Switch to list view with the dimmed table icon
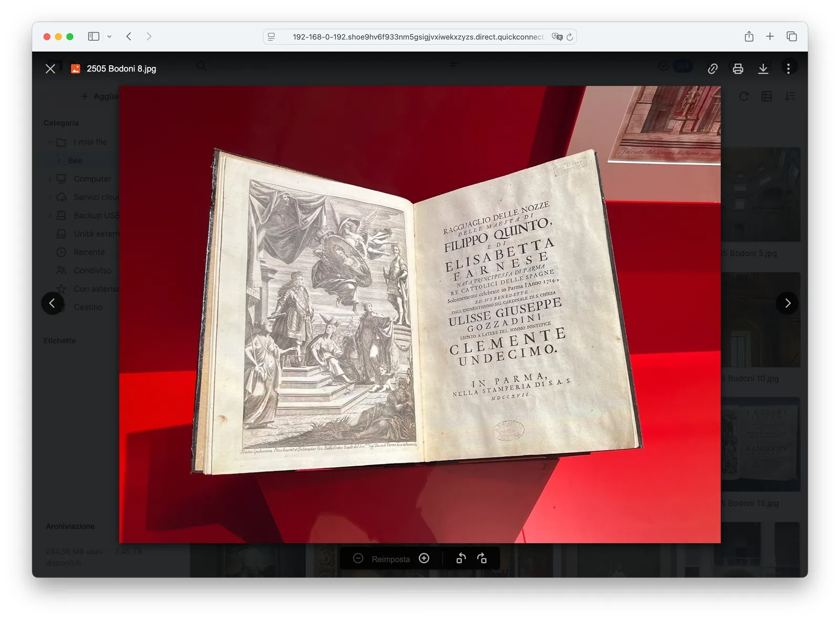Screen dimensions: 840x620 766,97
